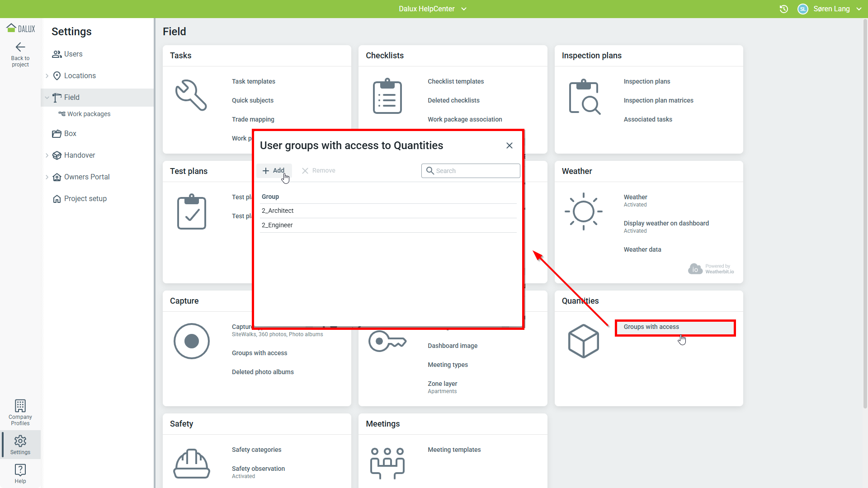Click the Search field in dialog
Viewport: 868px width, 488px height.
tap(475, 171)
